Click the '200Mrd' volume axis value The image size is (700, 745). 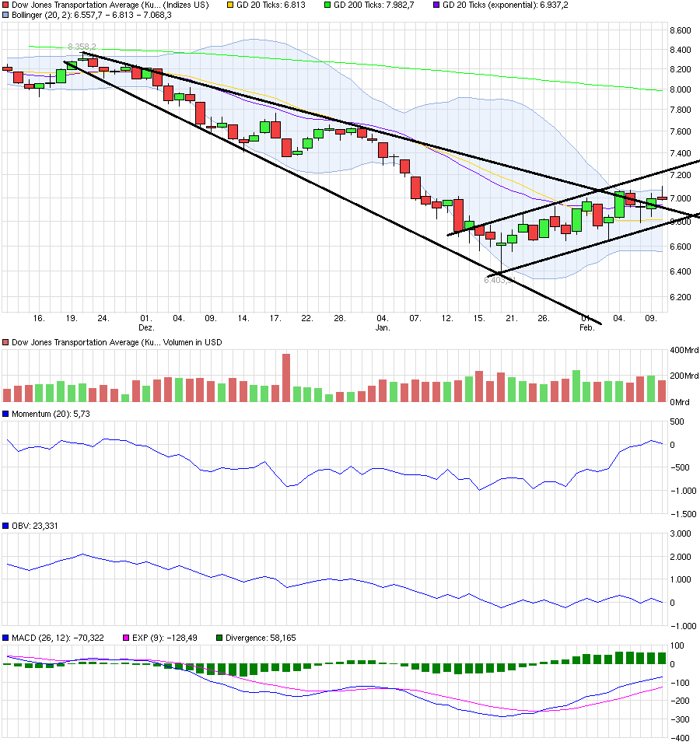point(684,376)
